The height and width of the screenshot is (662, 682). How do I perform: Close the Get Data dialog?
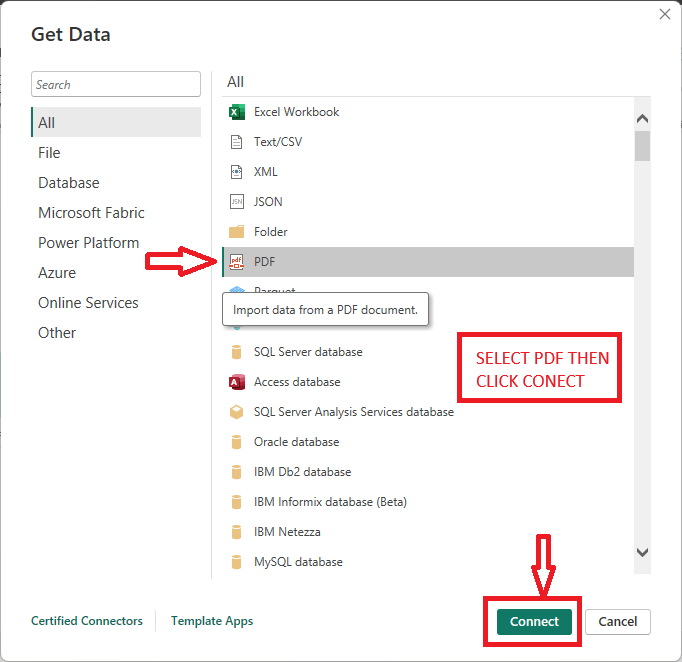665,14
